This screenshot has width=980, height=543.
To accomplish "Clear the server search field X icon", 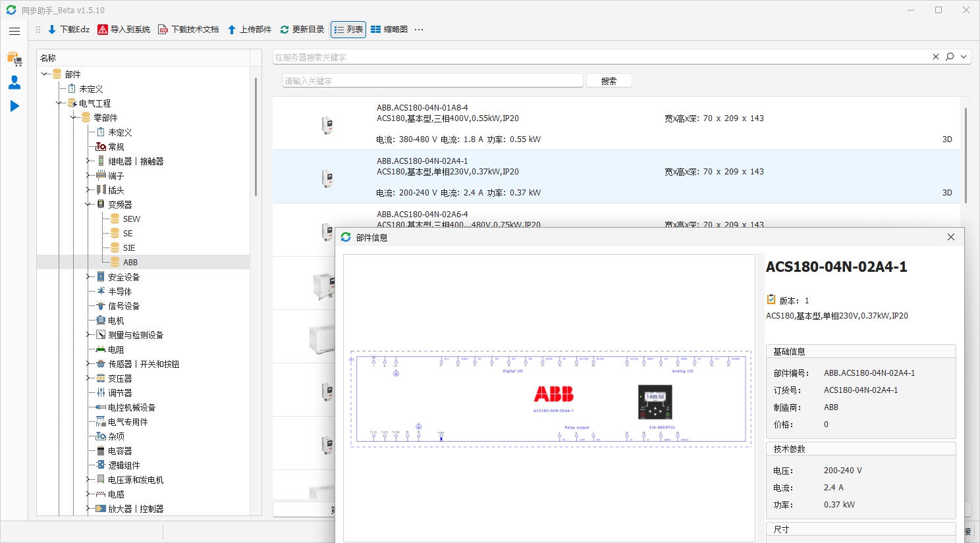I will 936,57.
